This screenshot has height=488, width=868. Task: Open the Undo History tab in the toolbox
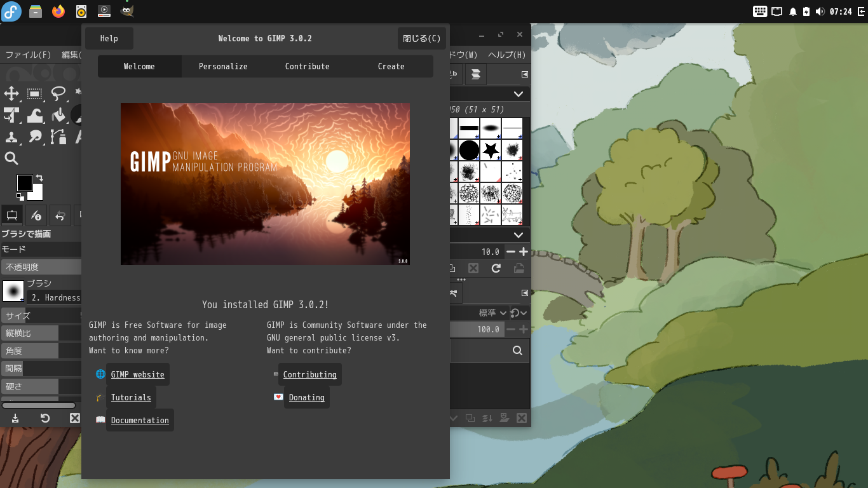60,215
